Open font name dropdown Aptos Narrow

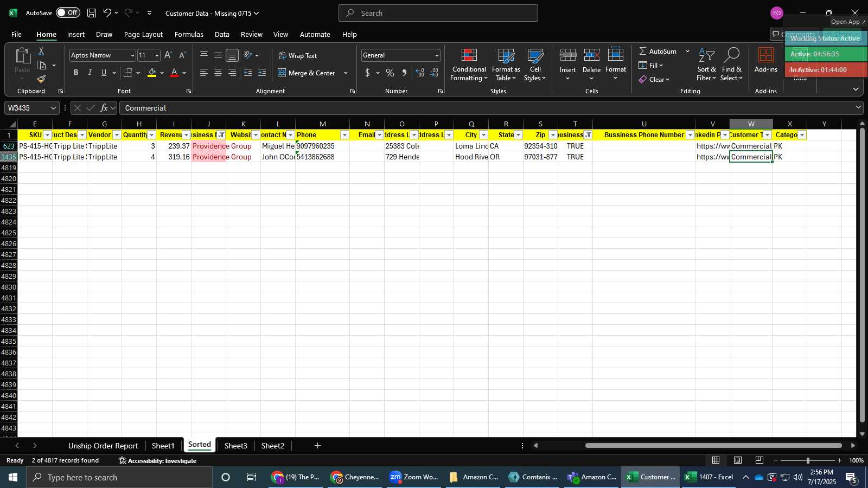point(132,55)
